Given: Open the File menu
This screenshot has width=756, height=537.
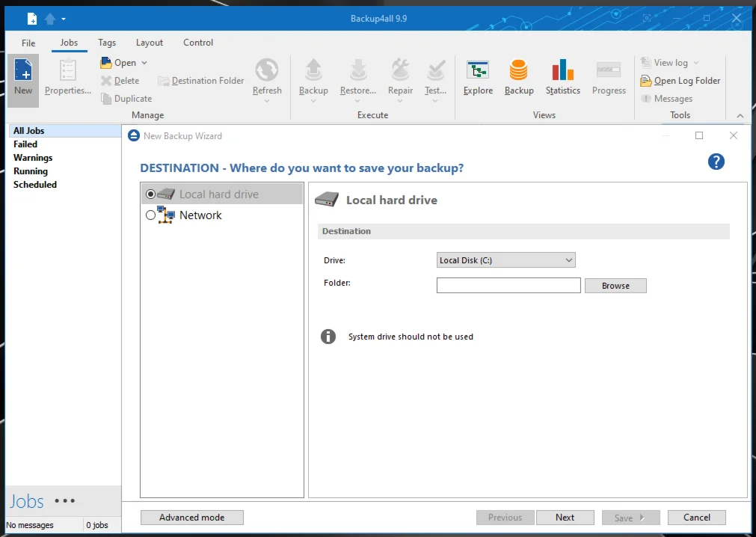Looking at the screenshot, I should (28, 43).
